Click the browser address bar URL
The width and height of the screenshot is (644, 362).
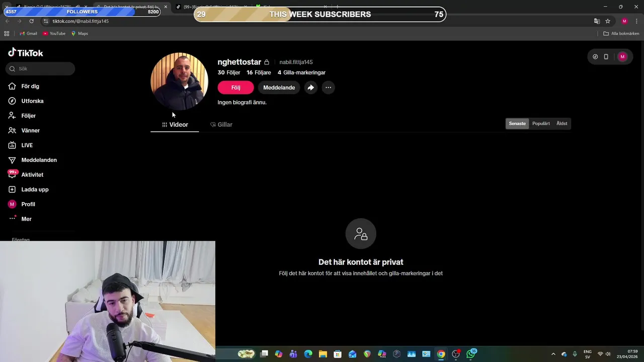pos(80,21)
